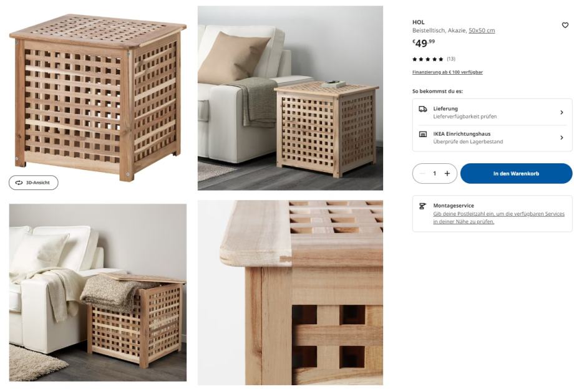Click the assembly service tool icon
The width and height of the screenshot is (574, 392).
coord(422,206)
